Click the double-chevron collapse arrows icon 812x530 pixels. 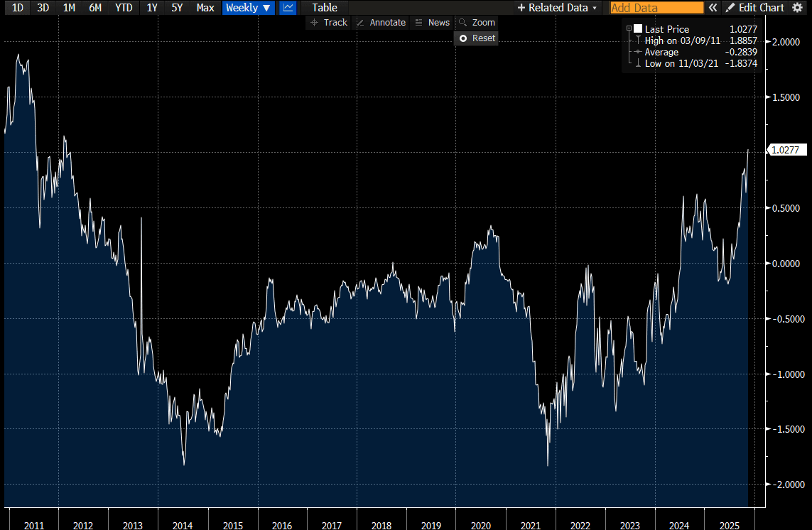(x=713, y=8)
